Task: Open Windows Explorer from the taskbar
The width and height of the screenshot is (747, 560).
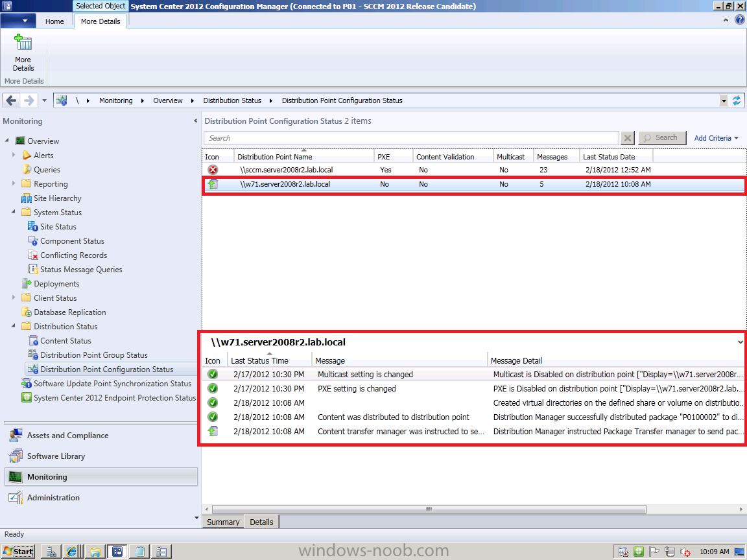Action: coord(95,552)
